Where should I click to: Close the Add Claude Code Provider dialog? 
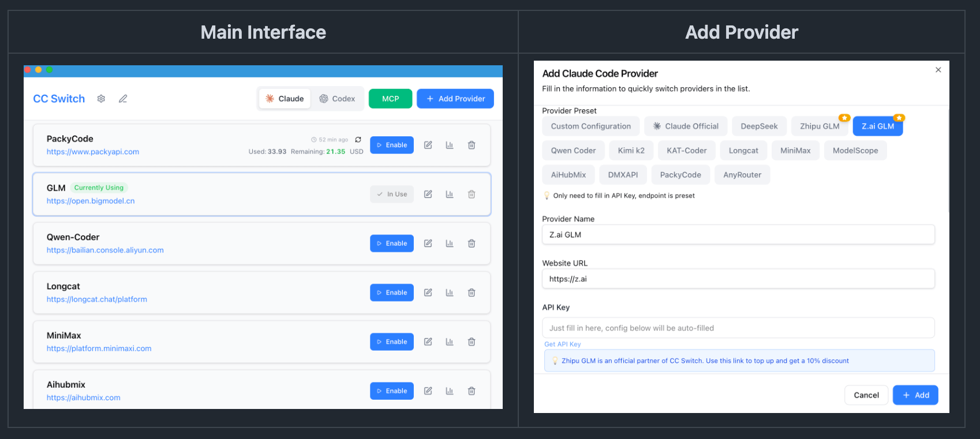pos(938,70)
